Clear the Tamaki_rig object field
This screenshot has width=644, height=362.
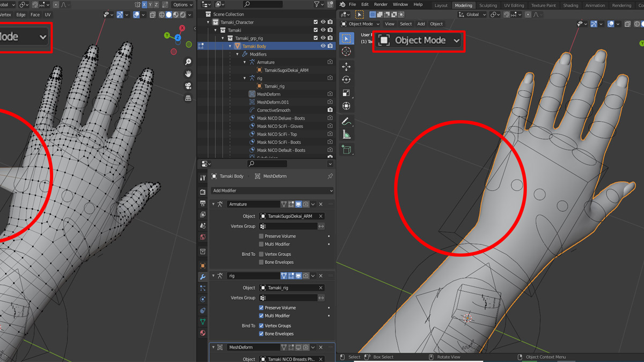(x=321, y=287)
